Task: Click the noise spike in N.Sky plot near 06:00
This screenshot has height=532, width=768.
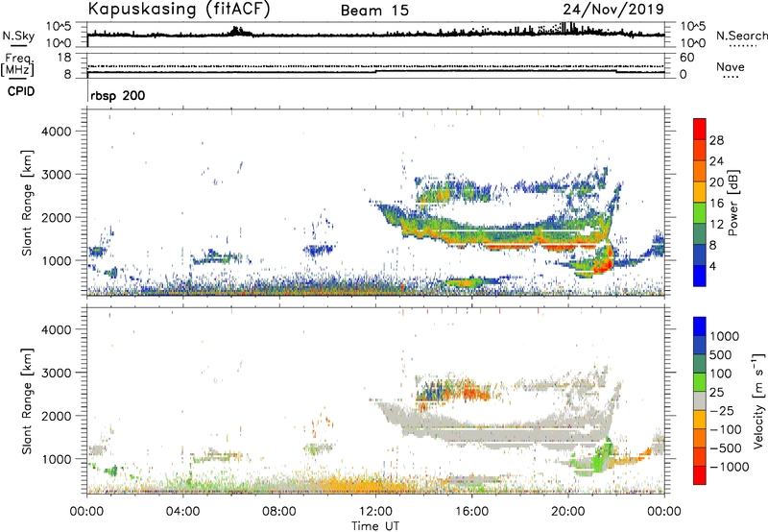Action: point(237,31)
